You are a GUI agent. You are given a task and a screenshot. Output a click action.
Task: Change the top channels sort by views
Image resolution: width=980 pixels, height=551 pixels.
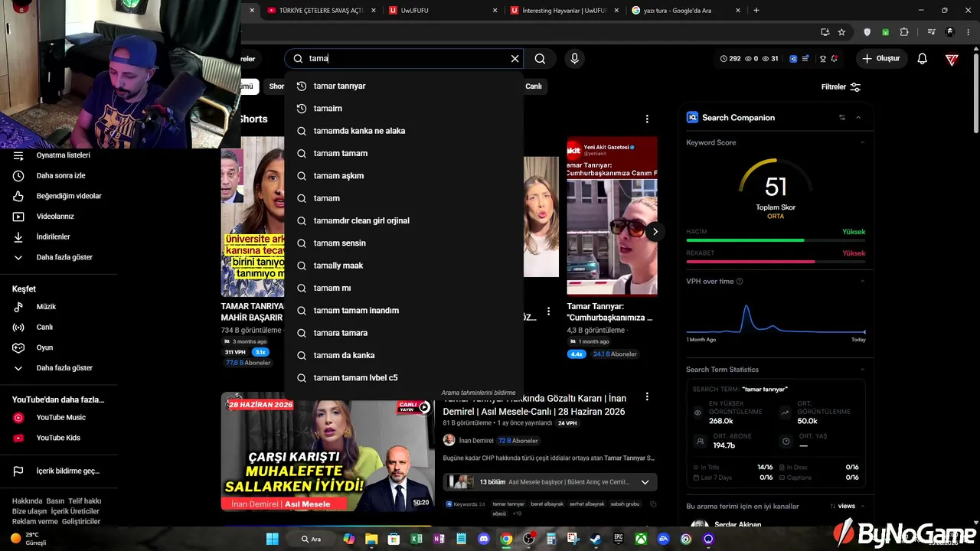[x=842, y=506]
